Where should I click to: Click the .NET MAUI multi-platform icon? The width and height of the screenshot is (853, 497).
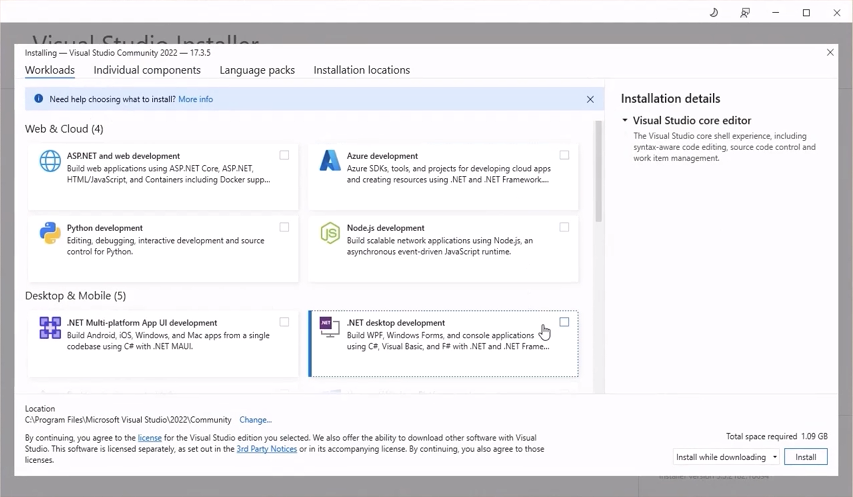50,328
